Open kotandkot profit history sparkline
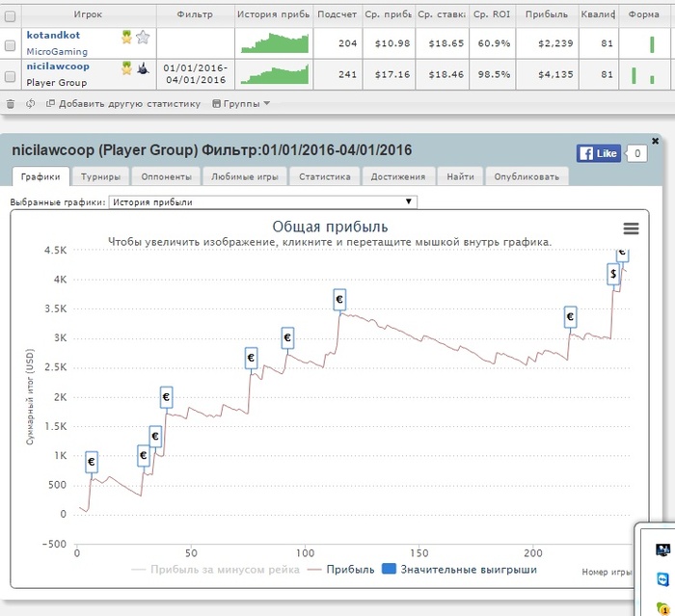 [275, 43]
